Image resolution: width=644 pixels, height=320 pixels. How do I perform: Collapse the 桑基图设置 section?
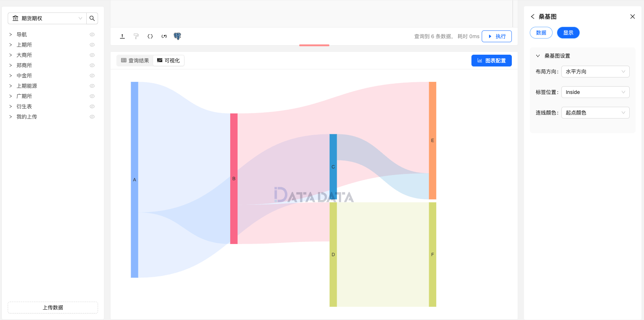(x=538, y=56)
